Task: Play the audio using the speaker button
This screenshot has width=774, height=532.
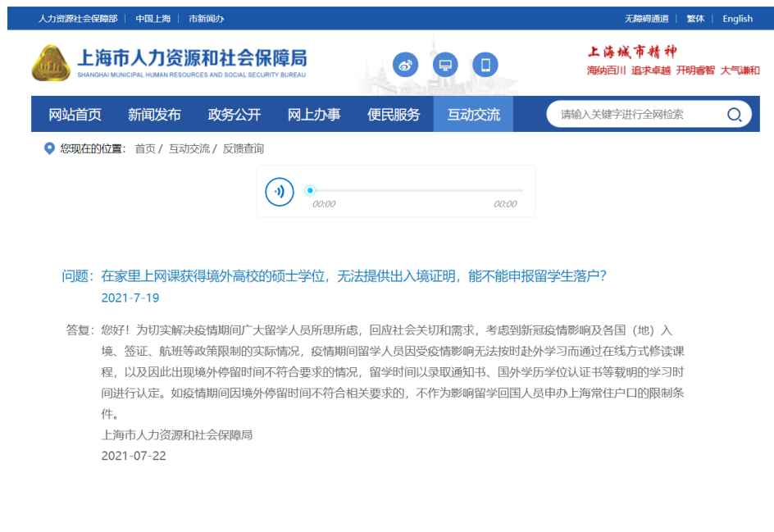Action: [280, 191]
